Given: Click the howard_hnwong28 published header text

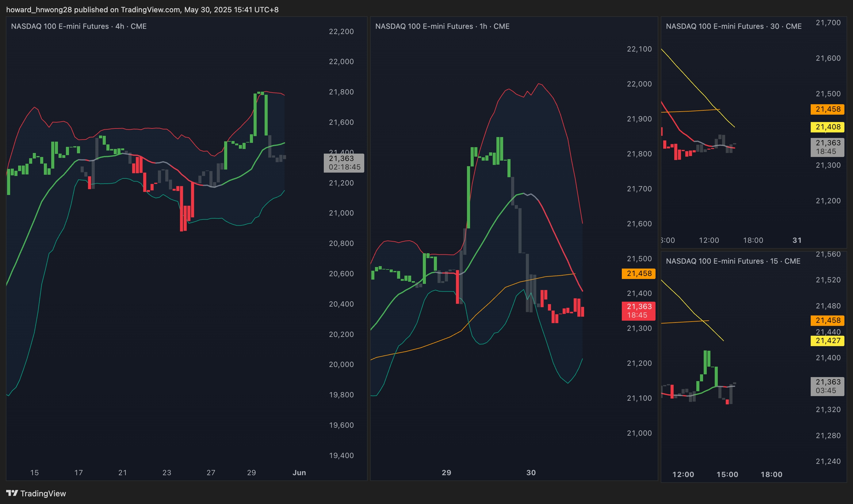Looking at the screenshot, I should 142,10.
